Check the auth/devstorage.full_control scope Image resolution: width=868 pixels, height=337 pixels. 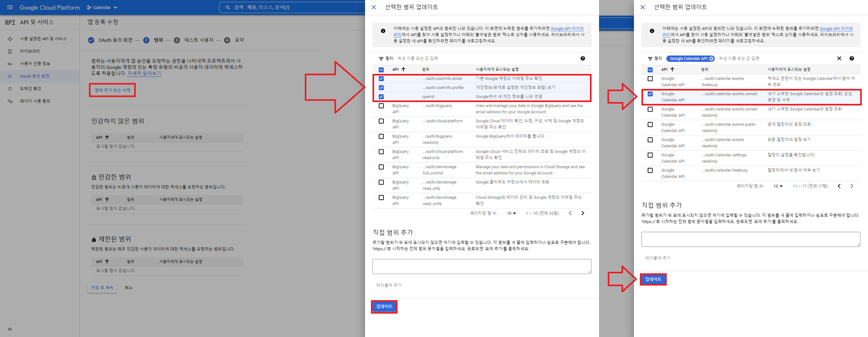pos(381,167)
